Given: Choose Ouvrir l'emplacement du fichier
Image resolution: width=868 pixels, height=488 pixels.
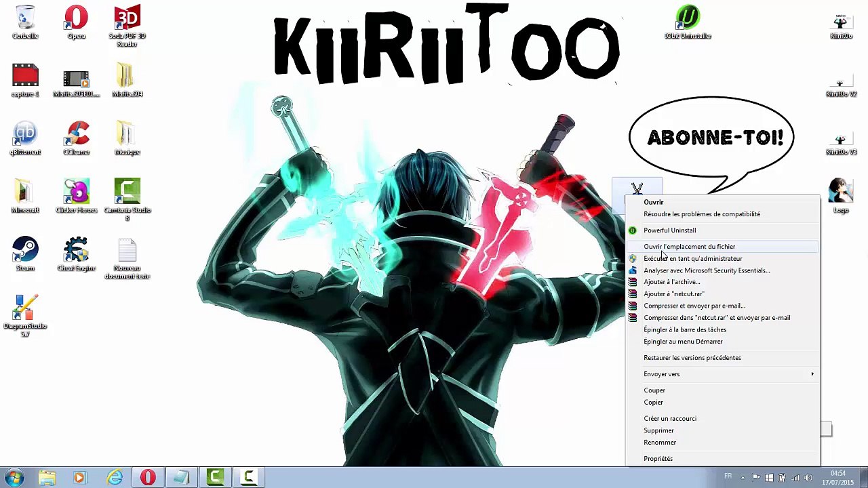Looking at the screenshot, I should pos(722,247).
